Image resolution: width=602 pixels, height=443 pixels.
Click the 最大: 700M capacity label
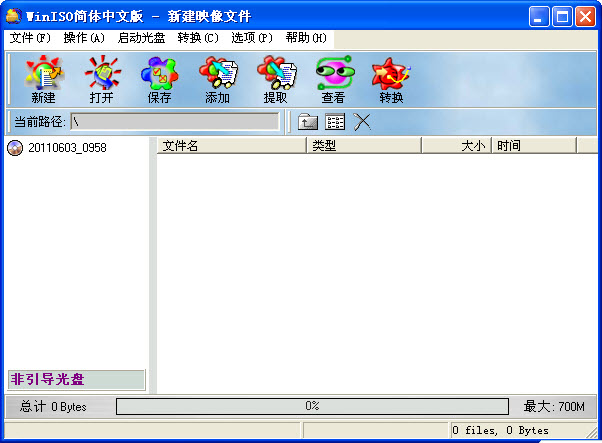pos(554,407)
